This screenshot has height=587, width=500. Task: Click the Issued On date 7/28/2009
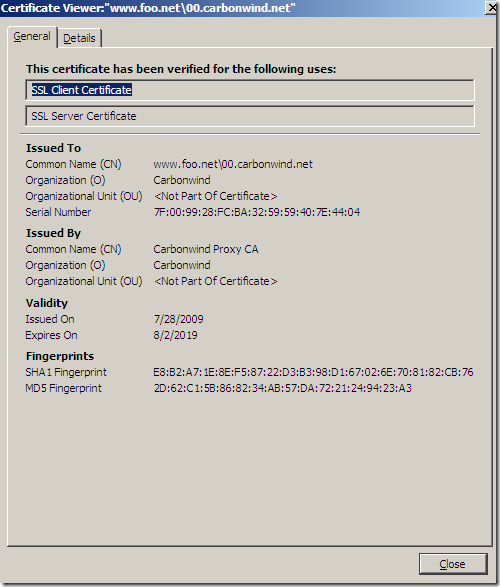coord(179,319)
